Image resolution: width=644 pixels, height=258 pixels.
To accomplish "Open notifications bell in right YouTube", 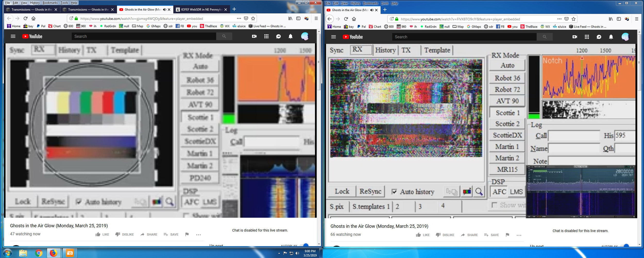I will [x=611, y=37].
